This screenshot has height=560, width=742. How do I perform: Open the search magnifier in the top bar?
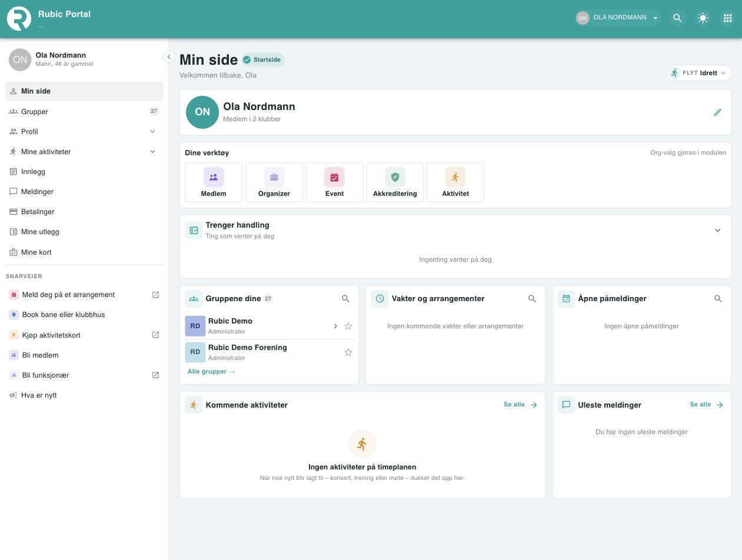(677, 18)
